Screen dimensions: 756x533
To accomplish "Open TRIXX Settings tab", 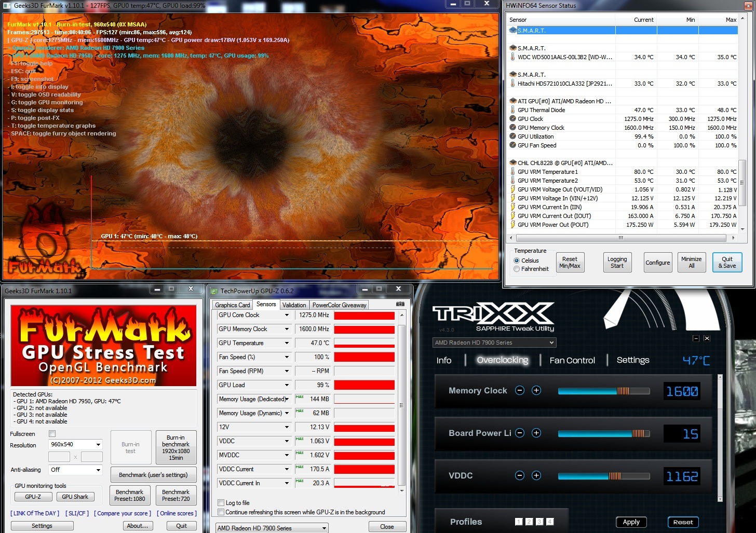I will tap(633, 360).
